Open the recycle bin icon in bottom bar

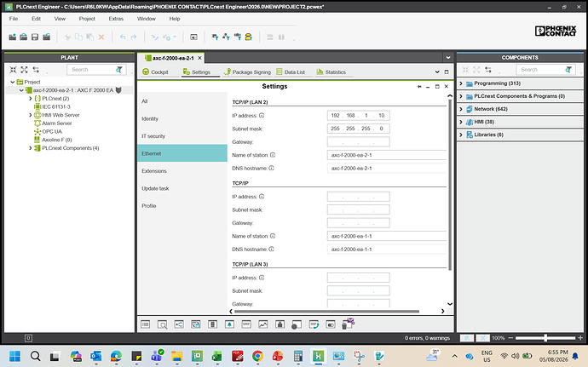pyautogui.click(x=349, y=324)
